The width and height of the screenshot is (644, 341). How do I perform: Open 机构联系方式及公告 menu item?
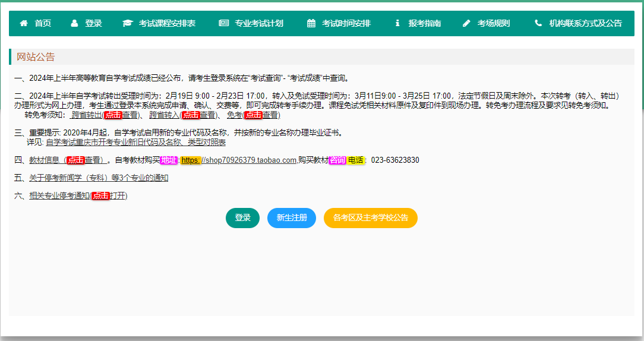[585, 24]
